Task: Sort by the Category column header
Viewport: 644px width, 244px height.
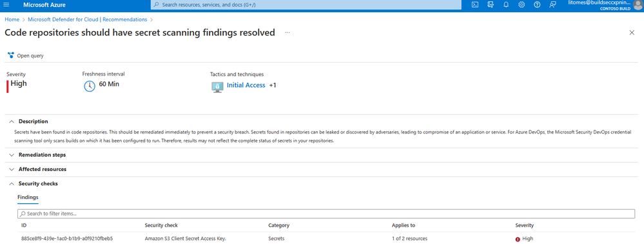Action: point(279,225)
